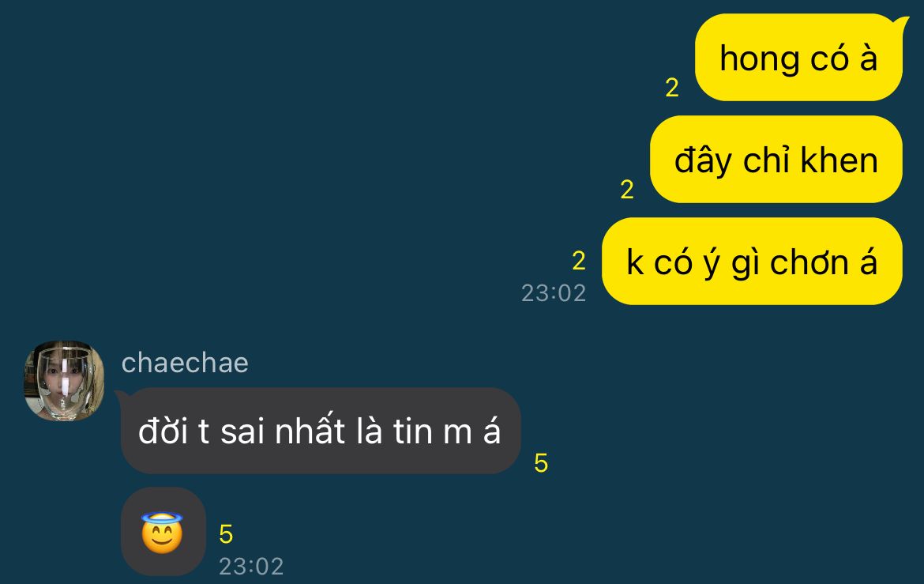Select the 'hong có à' message bubble

pyautogui.click(x=798, y=57)
